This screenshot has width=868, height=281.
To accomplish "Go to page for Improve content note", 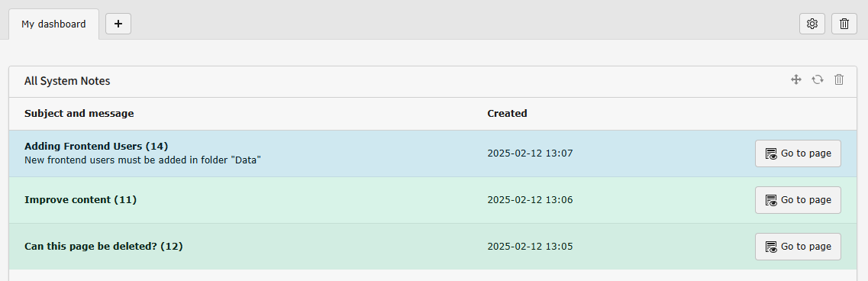I will pos(798,200).
